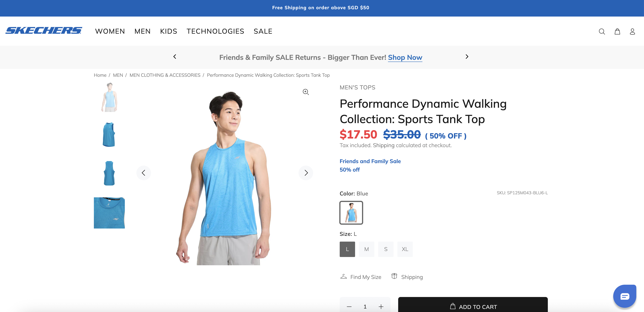Viewport: 644px width, 312px height.
Task: View the logo close-up thumbnail
Action: click(109, 213)
